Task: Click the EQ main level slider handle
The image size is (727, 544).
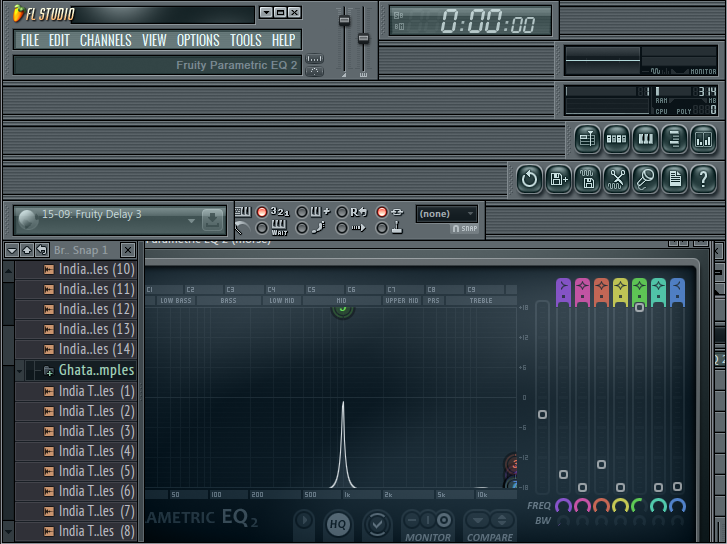Action: click(x=542, y=415)
